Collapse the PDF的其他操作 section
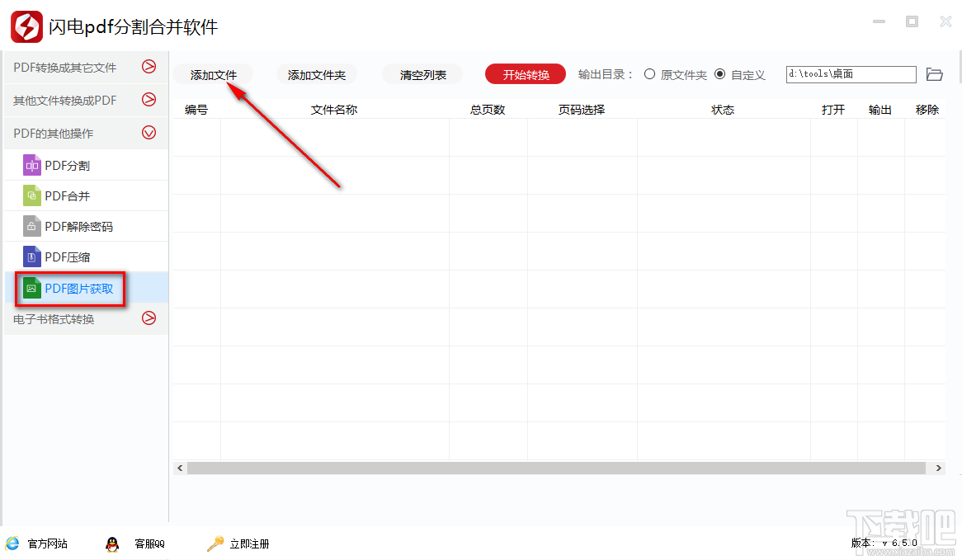The image size is (962, 560). 149,132
